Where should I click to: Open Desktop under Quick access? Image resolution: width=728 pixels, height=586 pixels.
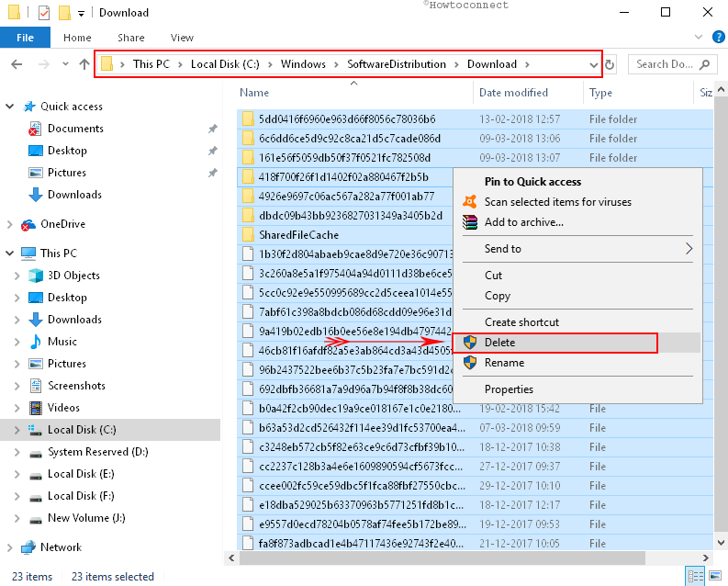(67, 151)
